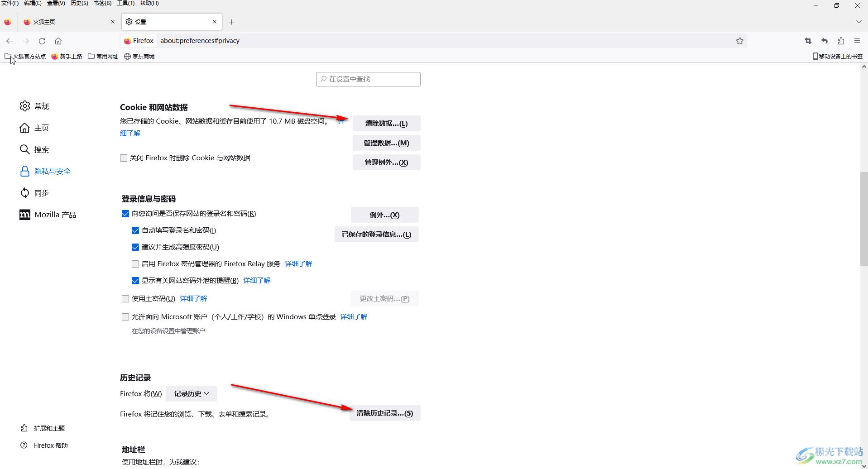Click the address bar URL text
868x469 pixels.
click(200, 41)
